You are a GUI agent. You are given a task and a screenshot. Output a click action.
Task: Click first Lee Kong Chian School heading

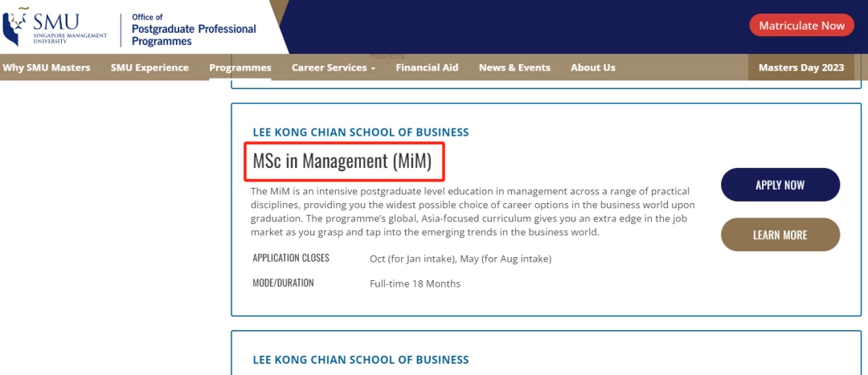click(x=361, y=132)
